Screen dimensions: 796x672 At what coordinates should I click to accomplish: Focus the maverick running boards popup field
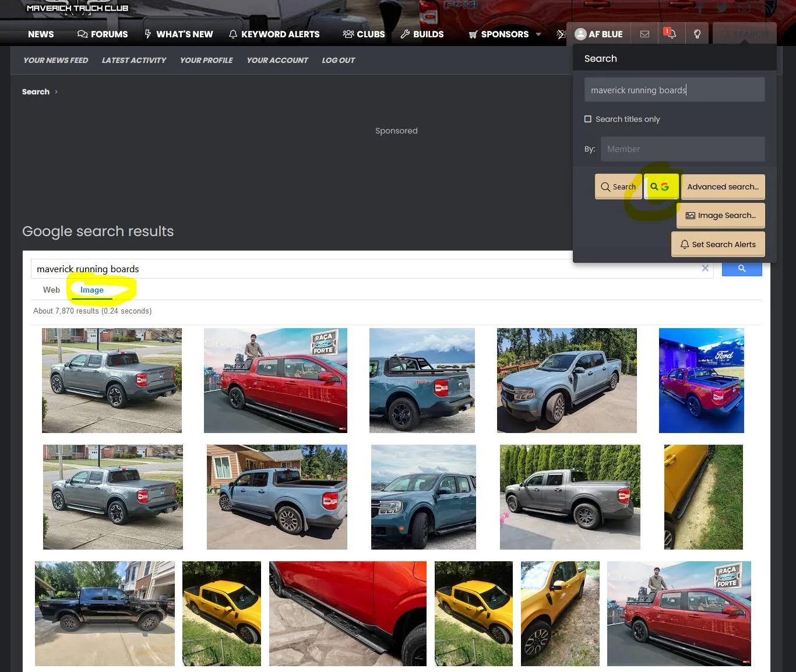tap(675, 90)
